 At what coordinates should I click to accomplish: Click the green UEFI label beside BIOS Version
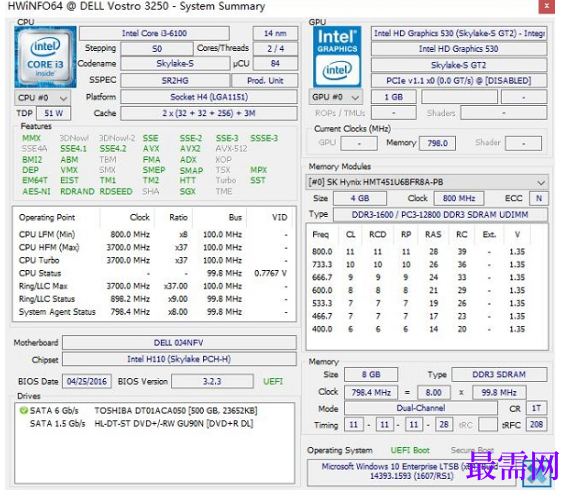(x=273, y=381)
